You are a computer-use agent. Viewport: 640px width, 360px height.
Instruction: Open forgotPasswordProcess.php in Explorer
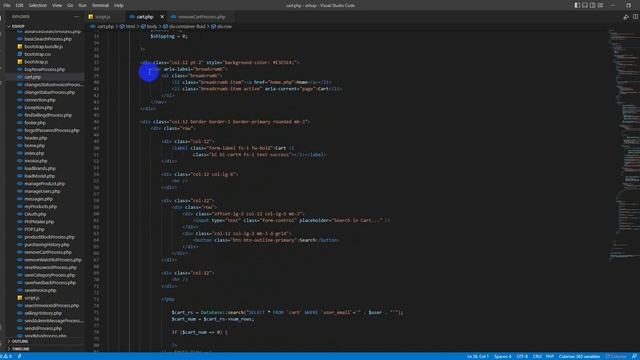(51, 130)
